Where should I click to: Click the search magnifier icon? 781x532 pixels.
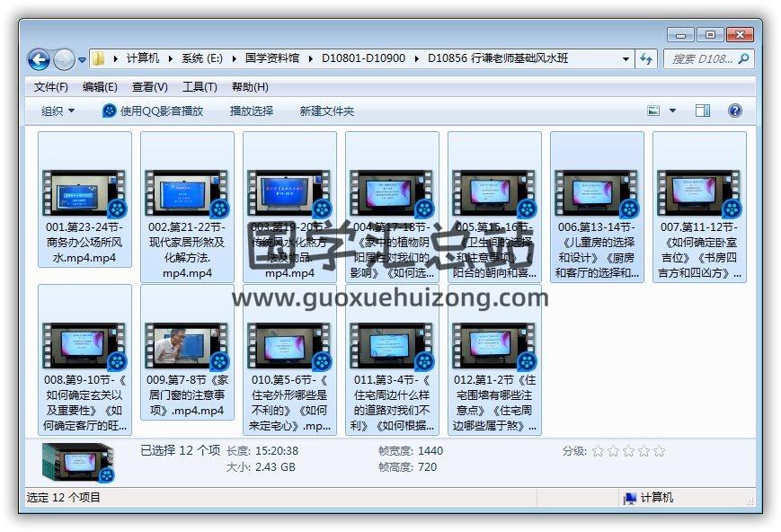coord(743,59)
